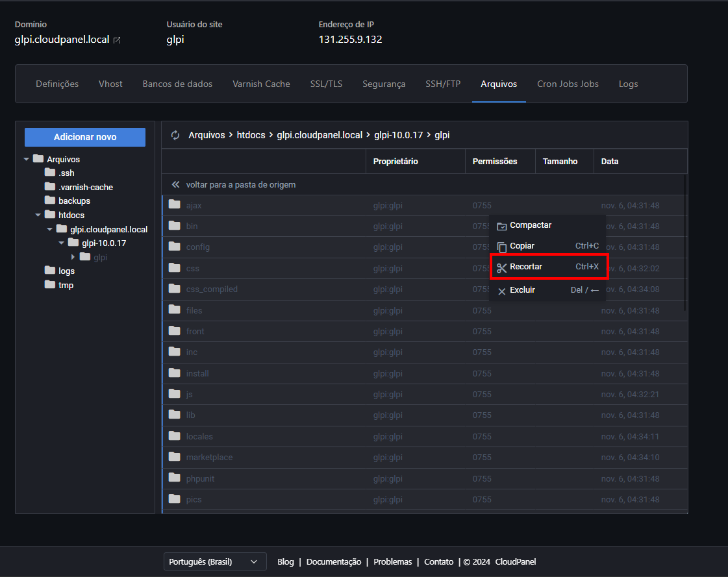Click the refresh icon in the file breadcrumb

click(x=175, y=135)
